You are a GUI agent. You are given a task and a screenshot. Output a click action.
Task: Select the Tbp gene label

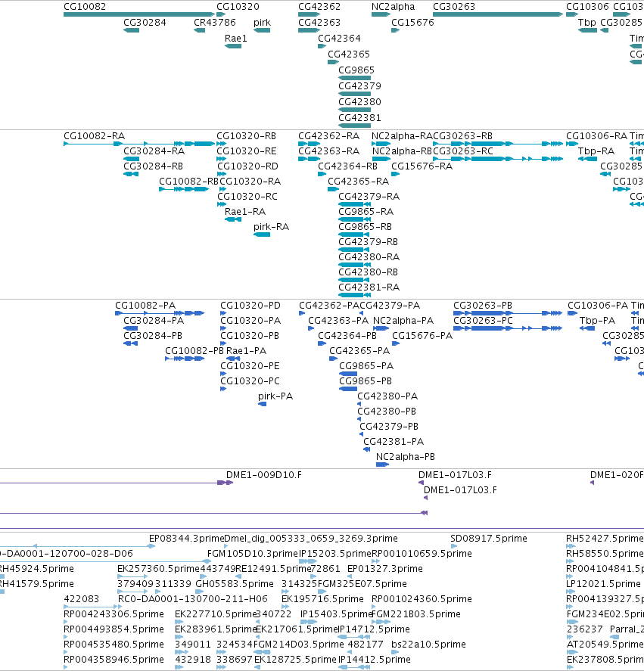click(587, 23)
